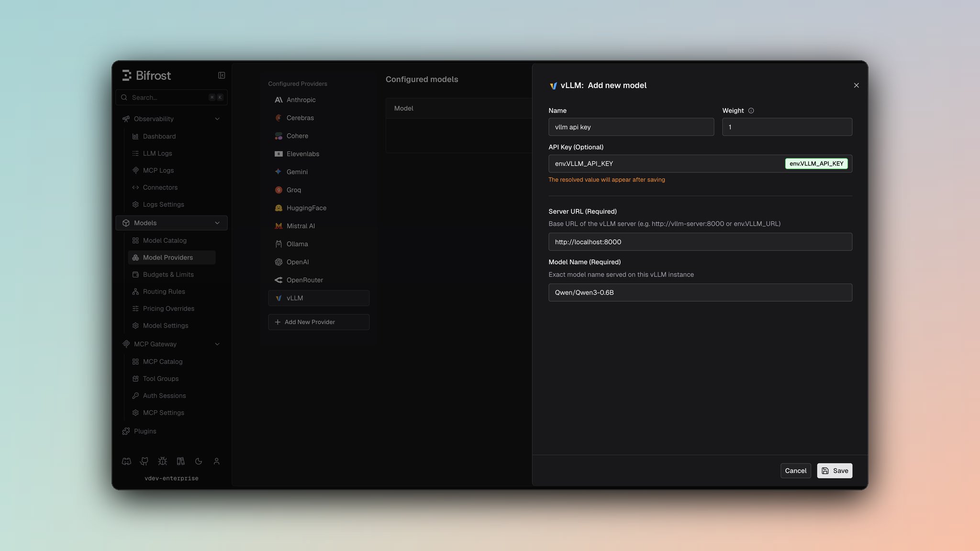Click the Bifrost logo icon
The image size is (980, 551).
127,76
